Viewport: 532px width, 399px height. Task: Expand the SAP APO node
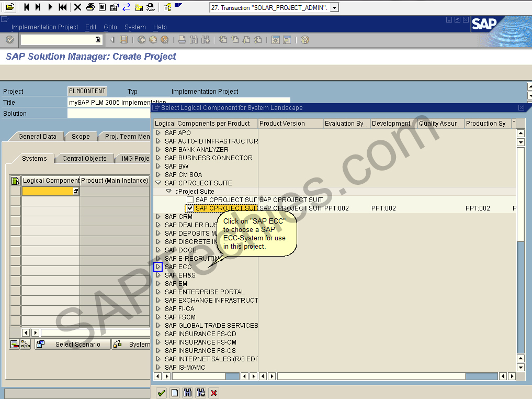[x=158, y=133]
